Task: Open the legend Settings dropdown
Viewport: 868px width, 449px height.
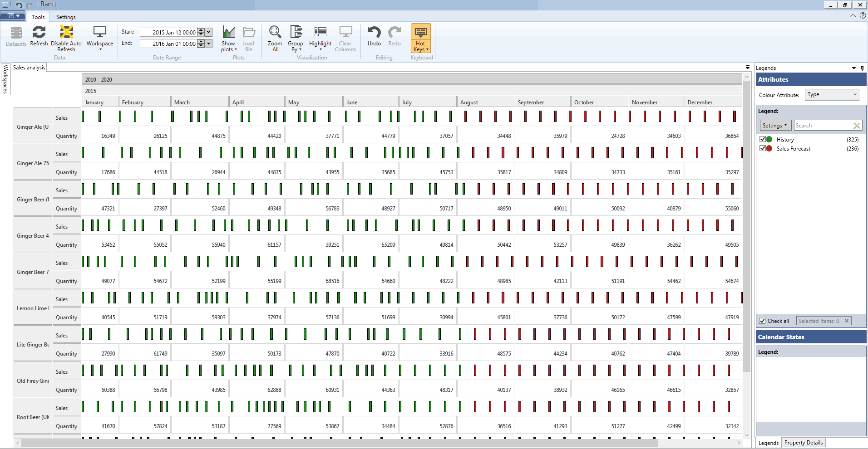Action: click(775, 126)
